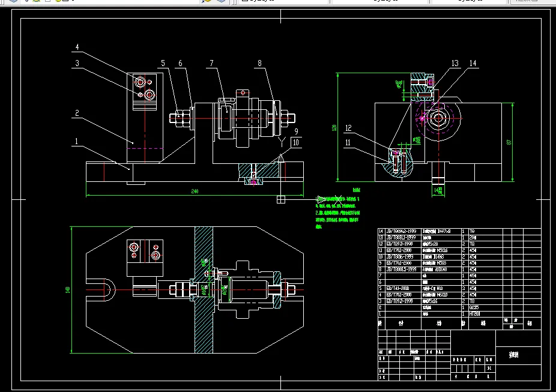The height and width of the screenshot is (392, 556).
Task: Select balloon number 7 above the workpiece
Action: coord(212,64)
